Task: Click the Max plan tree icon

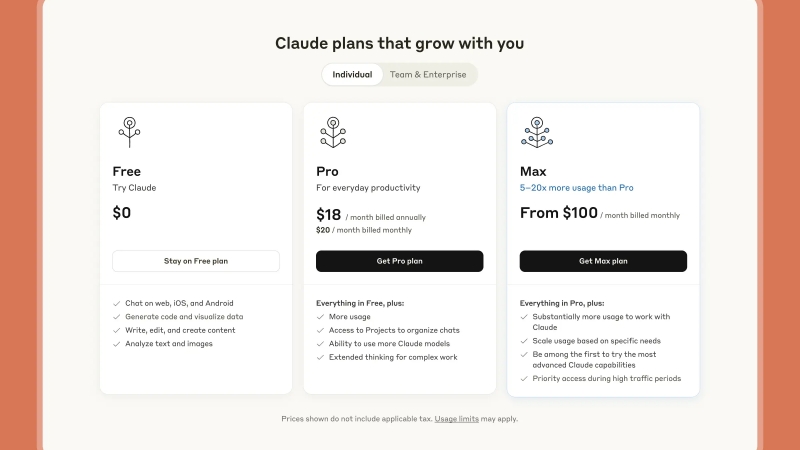Action: coord(536,133)
